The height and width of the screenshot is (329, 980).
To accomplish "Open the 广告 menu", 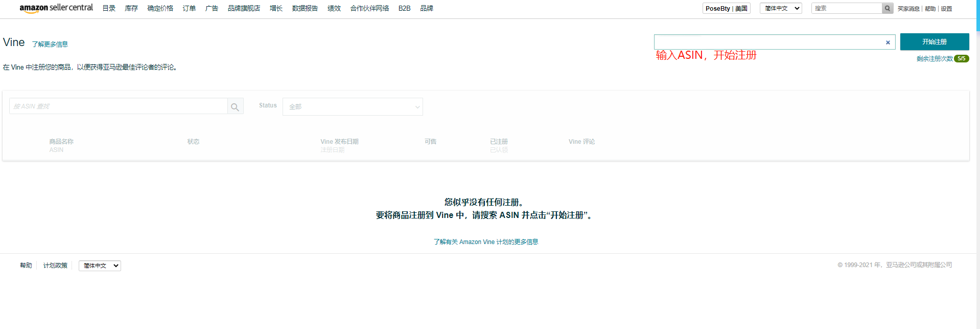I will 212,8.
